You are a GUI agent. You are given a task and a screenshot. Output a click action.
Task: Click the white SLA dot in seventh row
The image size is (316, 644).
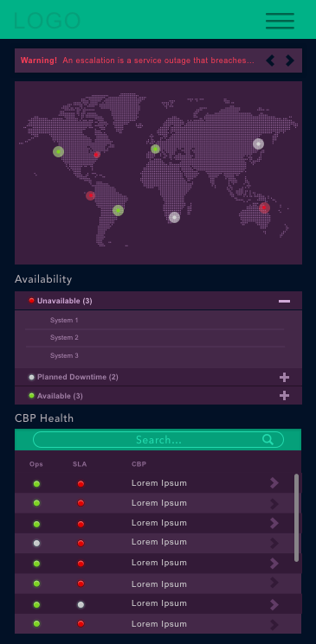(x=81, y=604)
